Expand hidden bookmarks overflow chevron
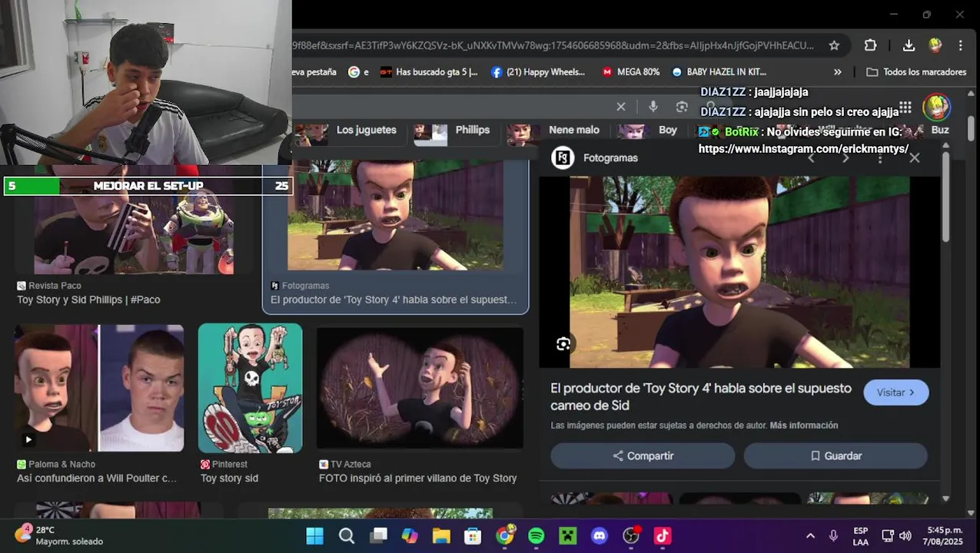The height and width of the screenshot is (553, 980). [x=837, y=72]
